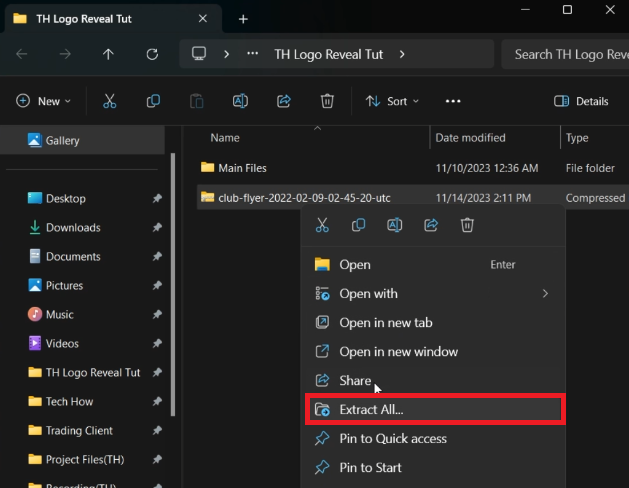Unpin Downloads using its pin icon
Image resolution: width=629 pixels, height=488 pixels.
click(x=157, y=228)
